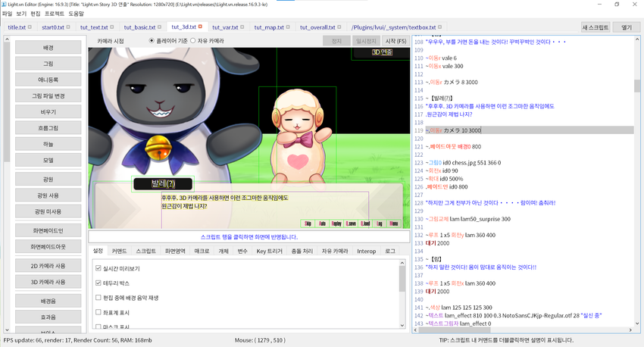Enable 편집 중에 배경 음악 재생 checkbox
Image resolution: width=644 pixels, height=347 pixels.
click(x=98, y=298)
